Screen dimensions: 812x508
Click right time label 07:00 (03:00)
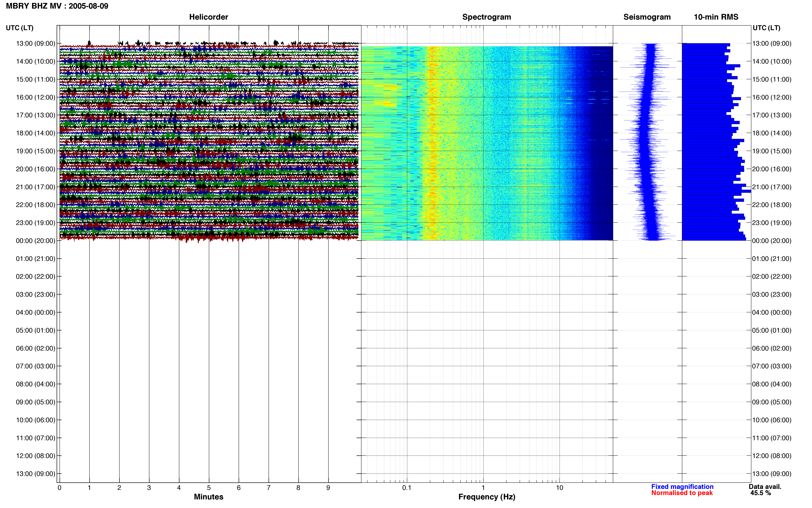[x=772, y=366]
